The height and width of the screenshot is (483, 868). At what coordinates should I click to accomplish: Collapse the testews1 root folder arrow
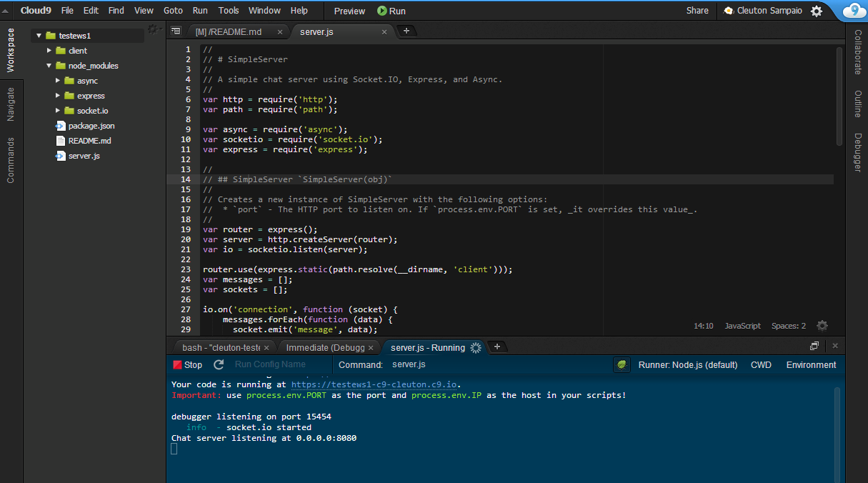[39, 36]
